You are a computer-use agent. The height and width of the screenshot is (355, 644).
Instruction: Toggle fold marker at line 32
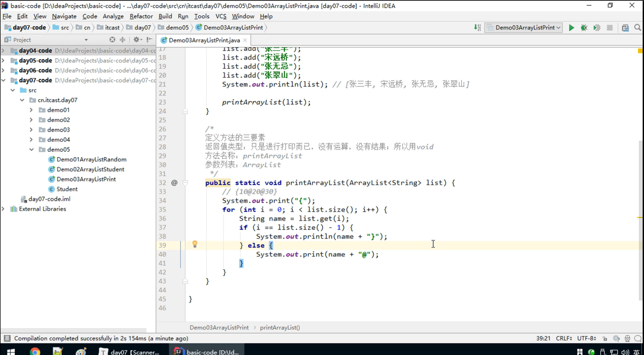[x=185, y=183]
